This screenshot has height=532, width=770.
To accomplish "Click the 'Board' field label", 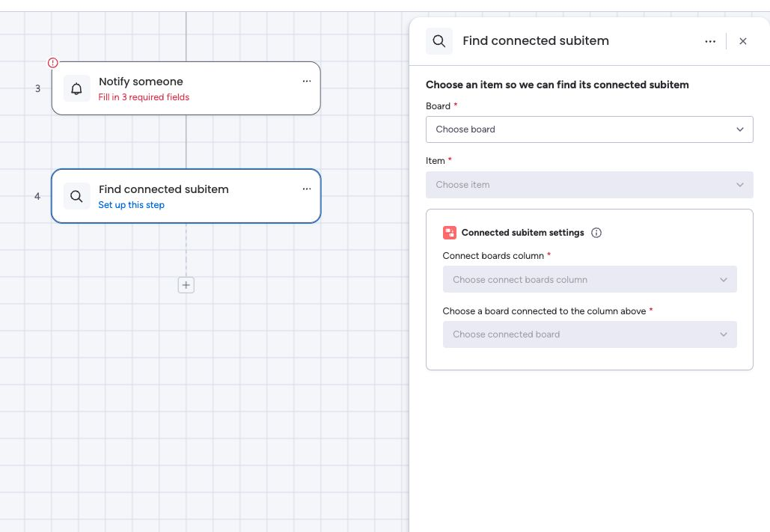I will pos(438,106).
